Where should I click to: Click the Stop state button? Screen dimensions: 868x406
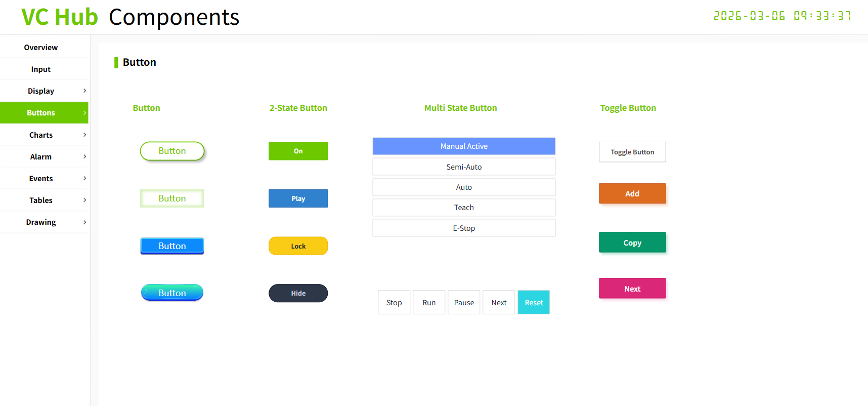394,302
